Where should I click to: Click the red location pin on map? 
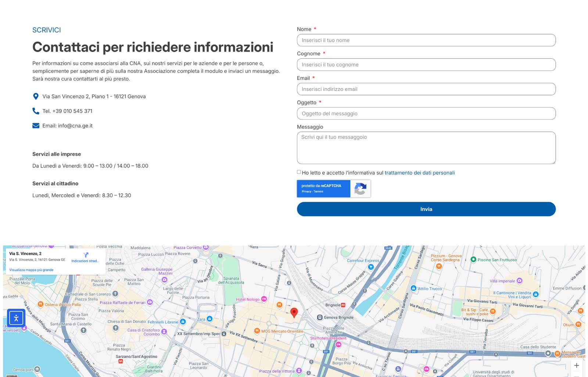294,312
